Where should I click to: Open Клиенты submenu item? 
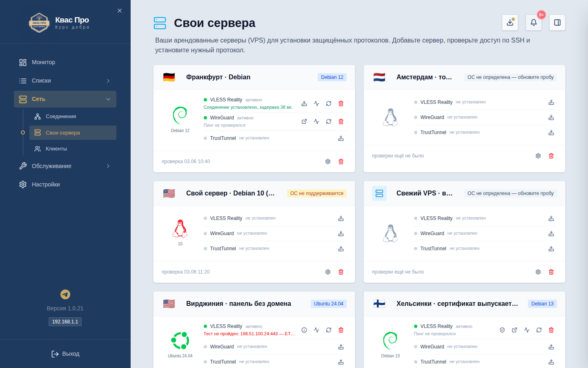(73, 149)
